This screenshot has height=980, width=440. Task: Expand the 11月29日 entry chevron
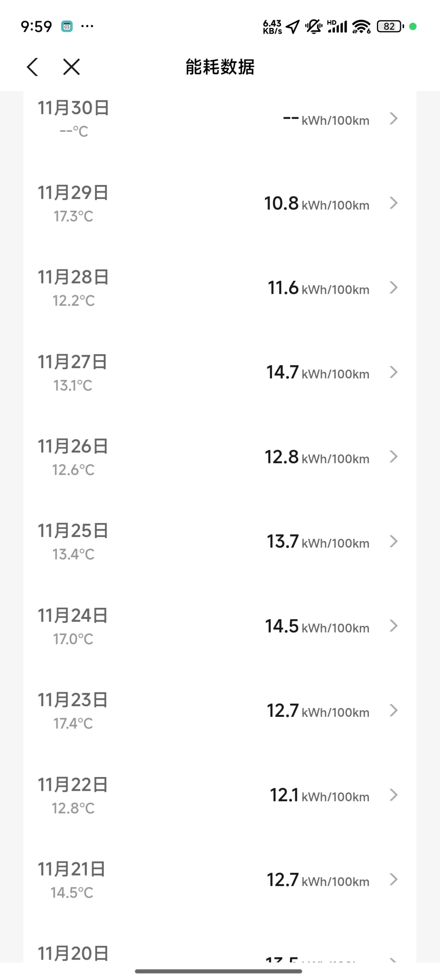[x=393, y=203]
